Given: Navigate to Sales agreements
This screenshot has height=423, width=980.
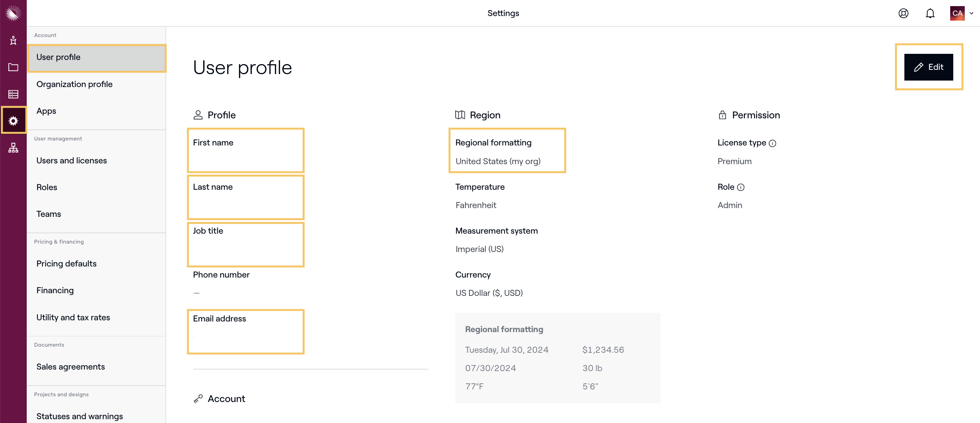Looking at the screenshot, I should [70, 366].
